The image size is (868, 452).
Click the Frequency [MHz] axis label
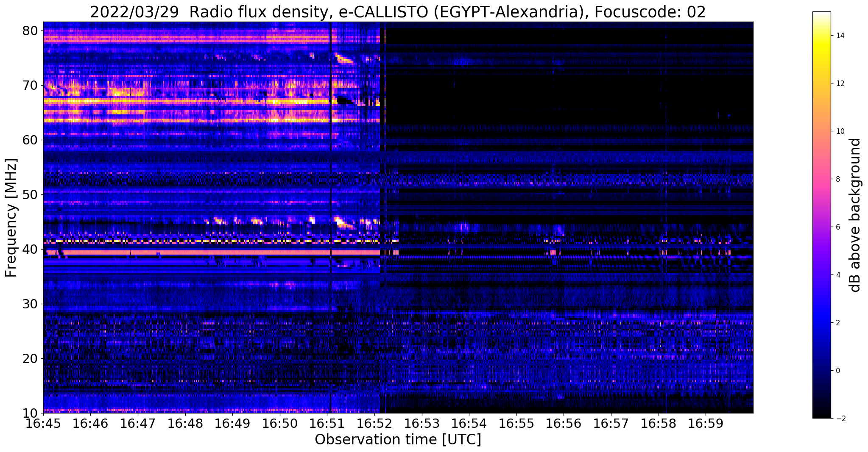point(11,217)
